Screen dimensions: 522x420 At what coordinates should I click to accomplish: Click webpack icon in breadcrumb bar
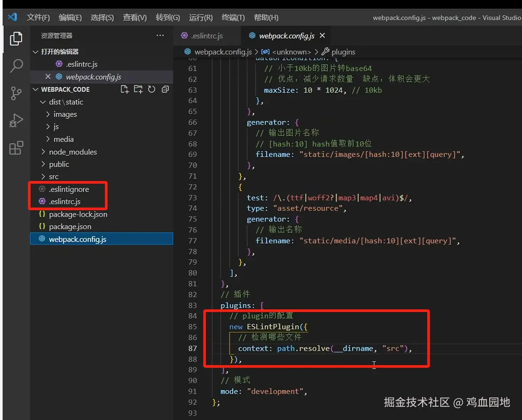(187, 52)
